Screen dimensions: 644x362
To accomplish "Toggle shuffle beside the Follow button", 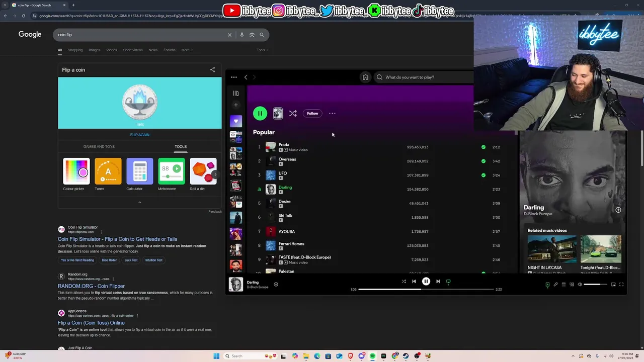I will click(x=293, y=113).
